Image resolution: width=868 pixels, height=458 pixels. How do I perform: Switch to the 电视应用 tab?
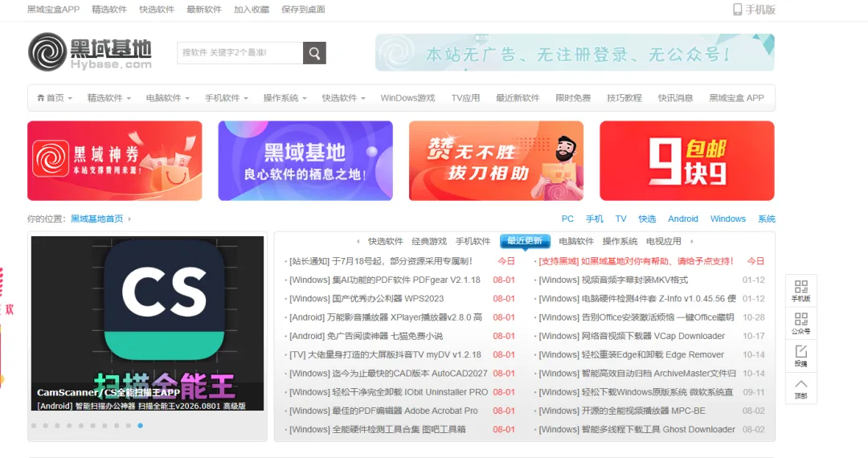[664, 241]
